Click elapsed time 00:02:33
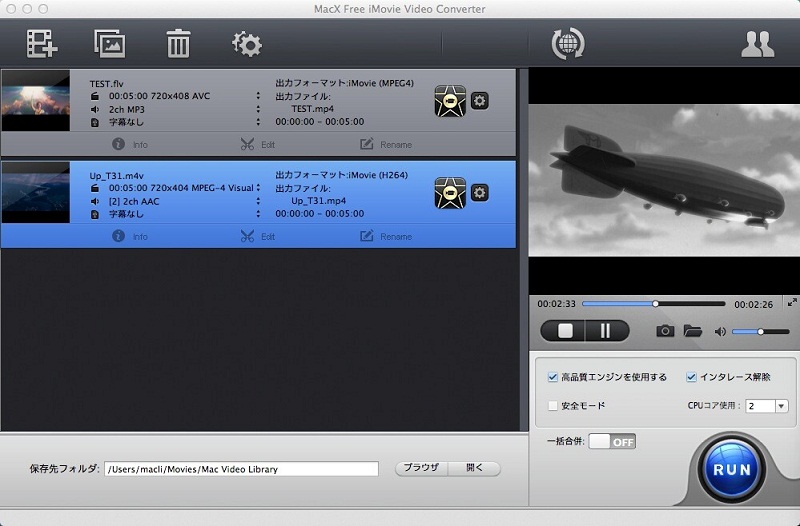 (x=556, y=304)
